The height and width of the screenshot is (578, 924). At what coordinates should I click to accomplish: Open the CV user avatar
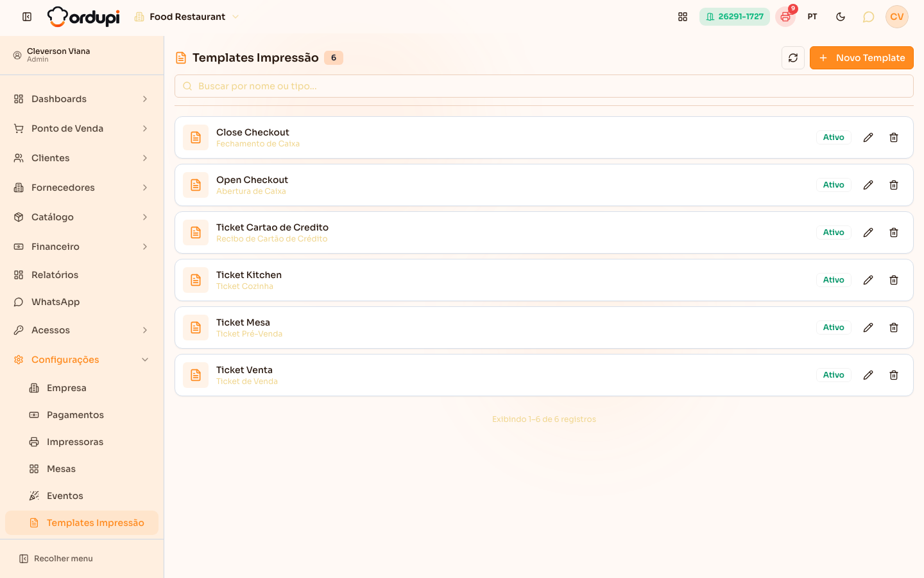897,17
